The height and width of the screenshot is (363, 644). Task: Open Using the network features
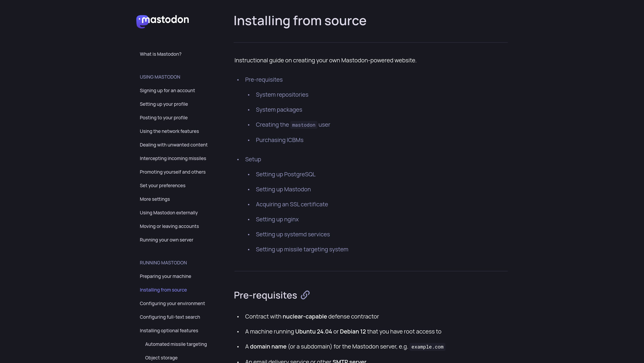[x=169, y=131]
